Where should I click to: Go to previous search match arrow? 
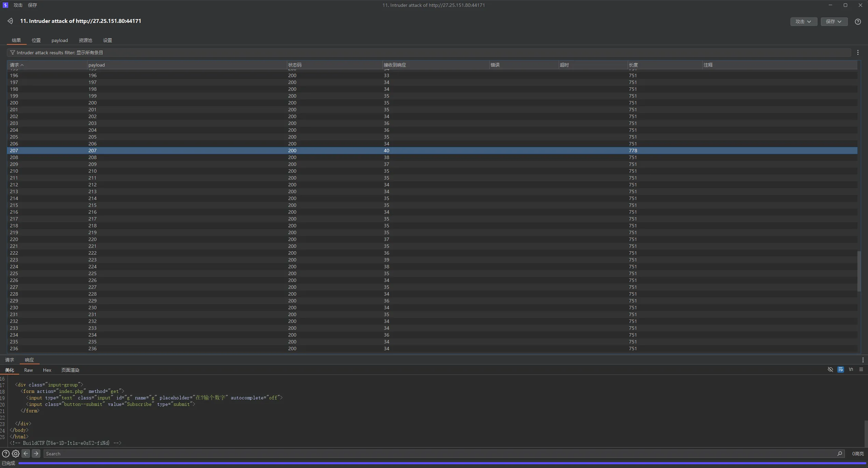coord(26,454)
